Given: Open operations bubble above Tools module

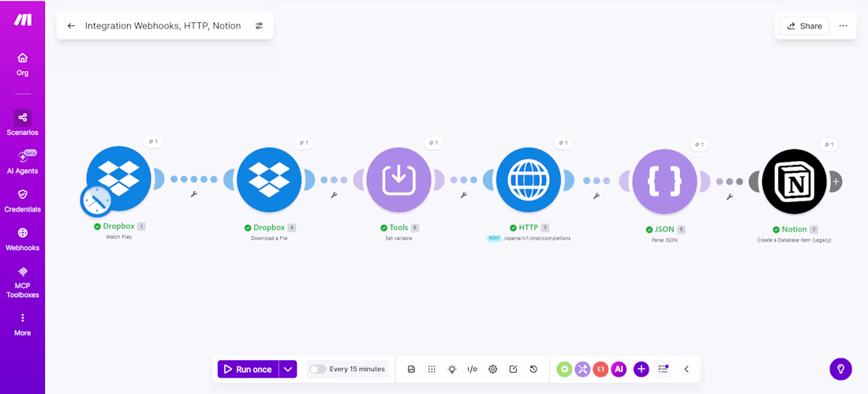Looking at the screenshot, I should click(433, 142).
